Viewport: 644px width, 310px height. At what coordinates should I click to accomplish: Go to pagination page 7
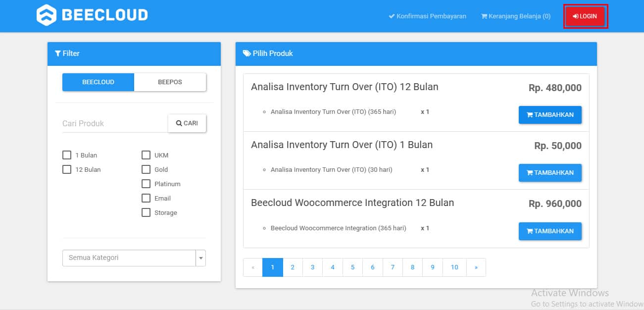[393, 267]
